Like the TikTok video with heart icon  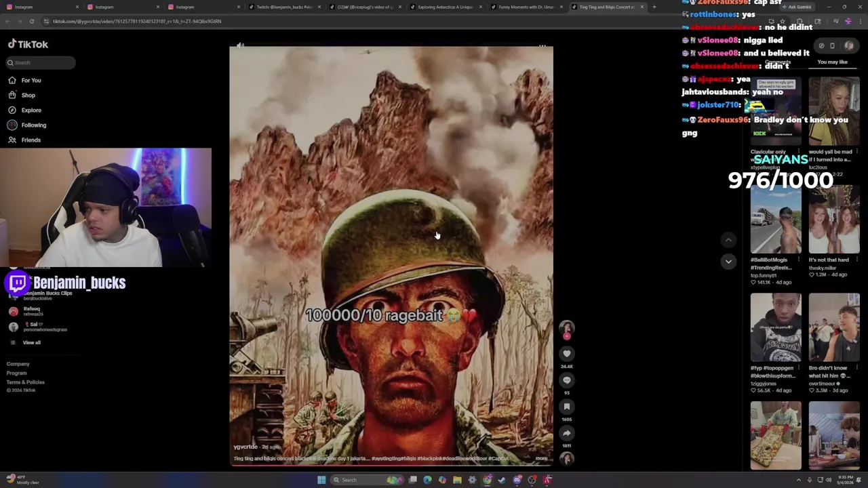(x=567, y=354)
